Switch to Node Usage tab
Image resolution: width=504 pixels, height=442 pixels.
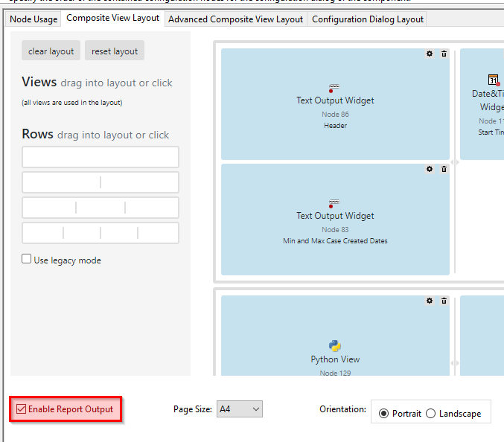(x=34, y=19)
